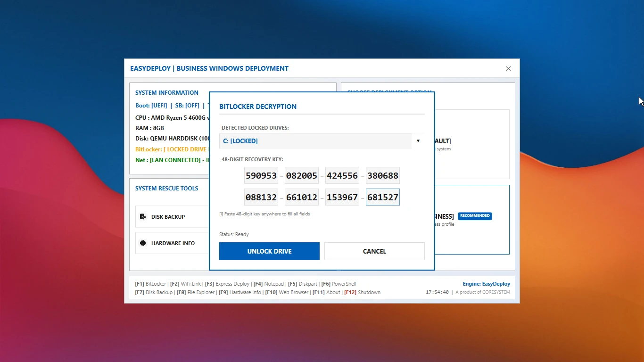Screen dimensions: 644x362
Task: Select recovery key field containing 153967
Action: click(x=342, y=197)
